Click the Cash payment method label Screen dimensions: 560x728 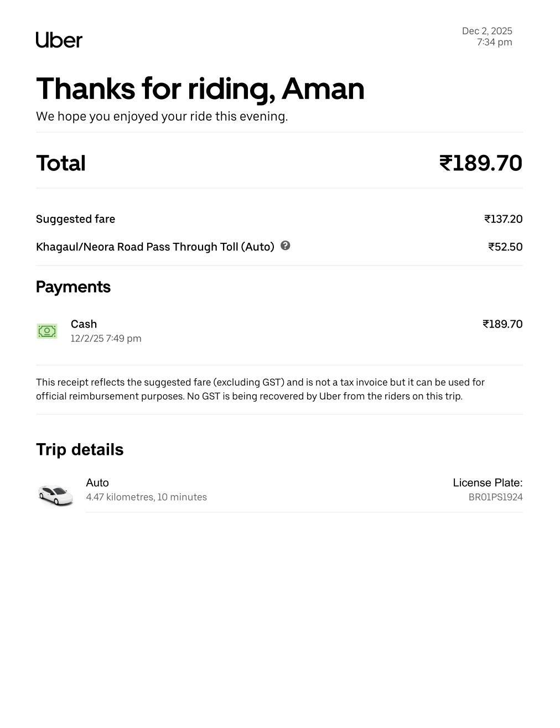[x=84, y=324]
